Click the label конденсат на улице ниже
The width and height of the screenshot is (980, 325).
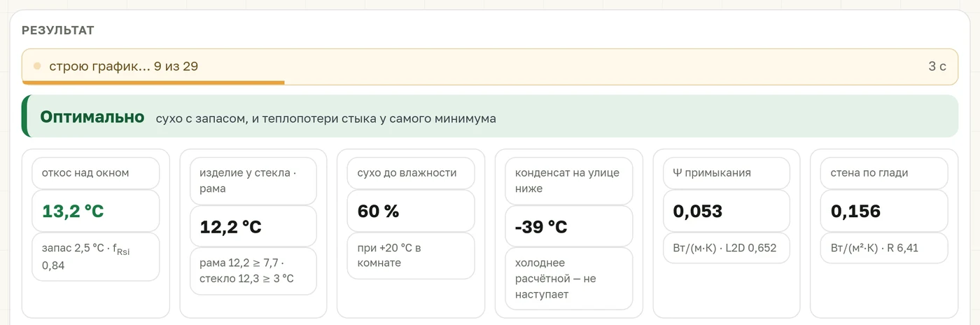click(567, 181)
